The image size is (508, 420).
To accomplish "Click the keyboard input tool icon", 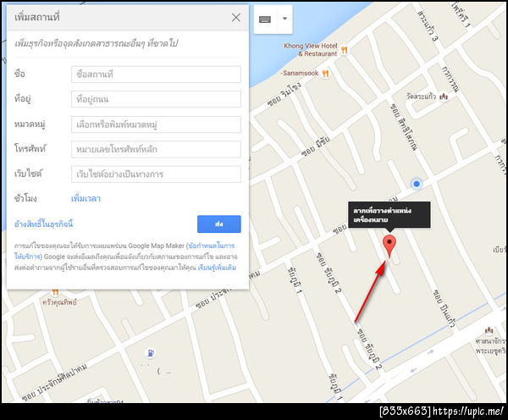I will [x=265, y=19].
